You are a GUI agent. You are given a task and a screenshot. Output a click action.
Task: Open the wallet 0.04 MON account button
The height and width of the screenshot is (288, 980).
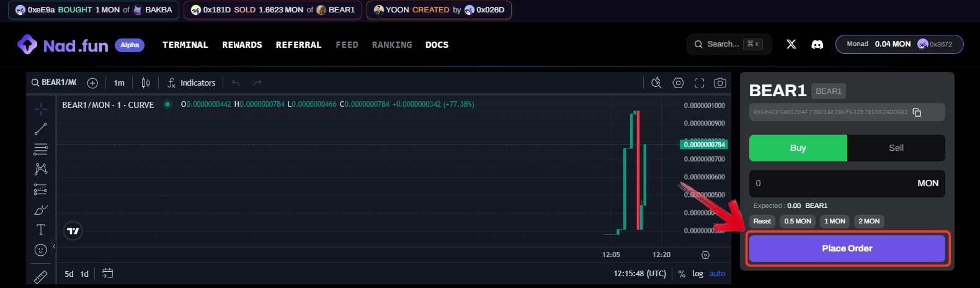(x=899, y=44)
